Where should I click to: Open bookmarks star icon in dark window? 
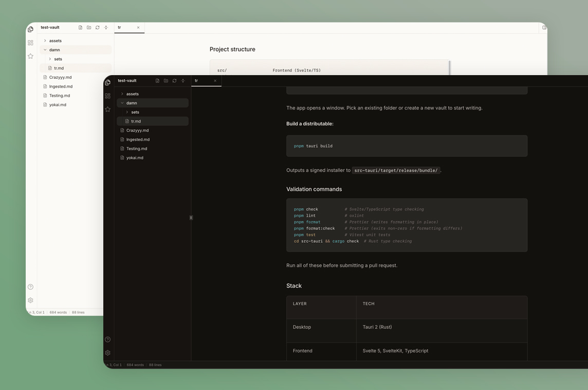(x=107, y=109)
